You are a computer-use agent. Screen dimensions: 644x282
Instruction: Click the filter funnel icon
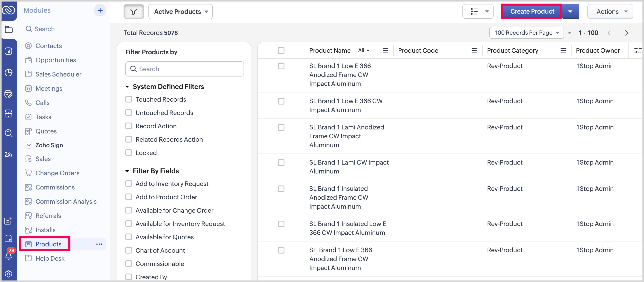(134, 12)
